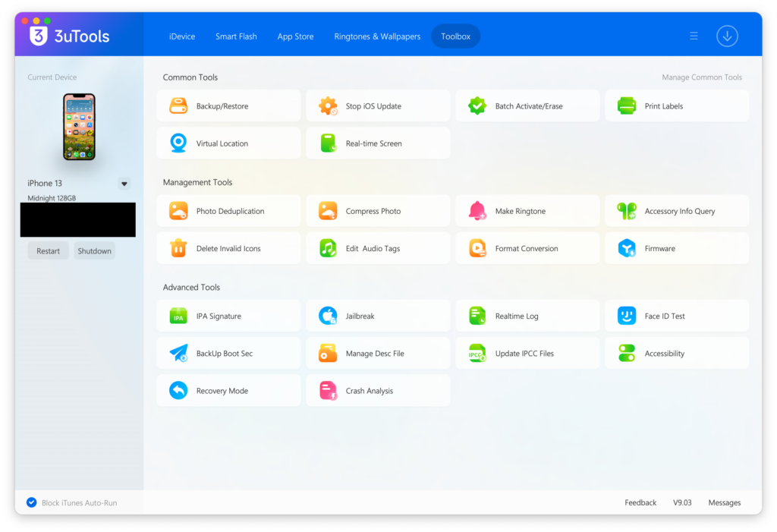Click the Face ID Test smiley icon
The height and width of the screenshot is (532, 777).
[627, 316]
